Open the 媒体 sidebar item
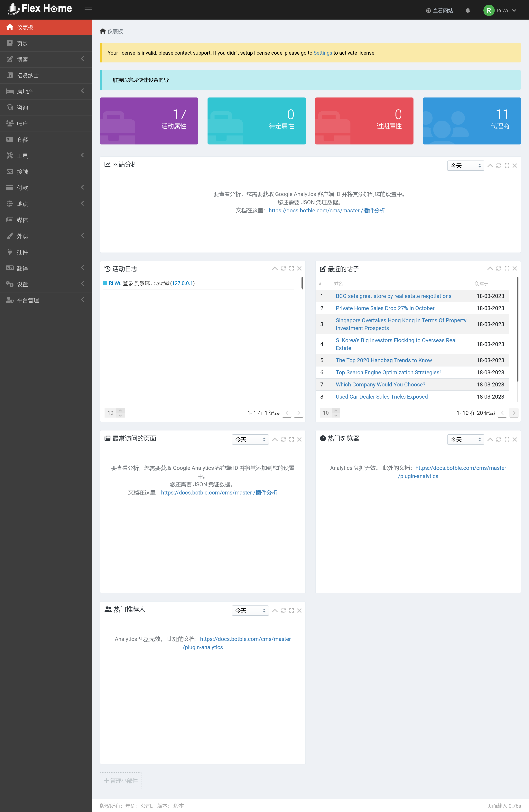Viewport: 529px width, 812px height. [x=46, y=220]
